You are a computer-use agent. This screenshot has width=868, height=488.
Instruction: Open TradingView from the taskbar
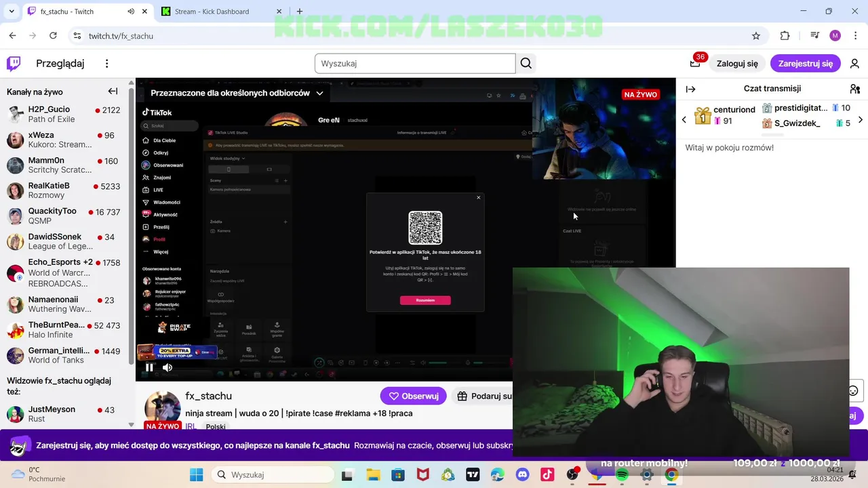[x=473, y=474]
